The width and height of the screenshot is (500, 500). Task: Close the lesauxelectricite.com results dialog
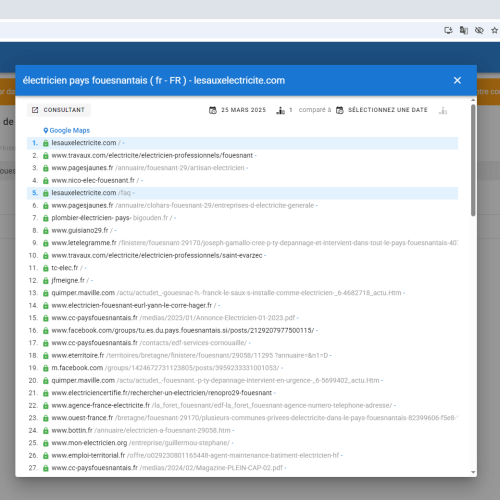click(457, 80)
